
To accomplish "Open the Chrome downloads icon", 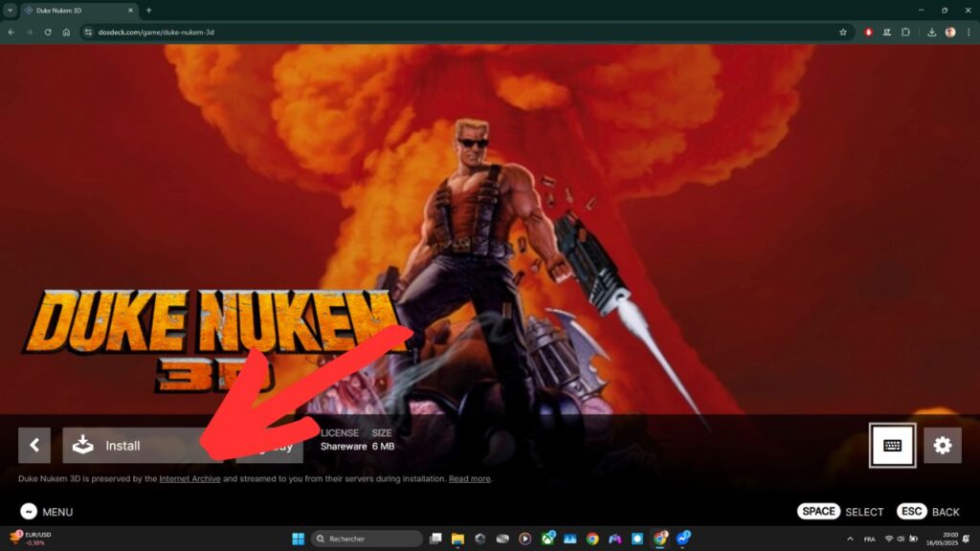I will click(x=932, y=32).
